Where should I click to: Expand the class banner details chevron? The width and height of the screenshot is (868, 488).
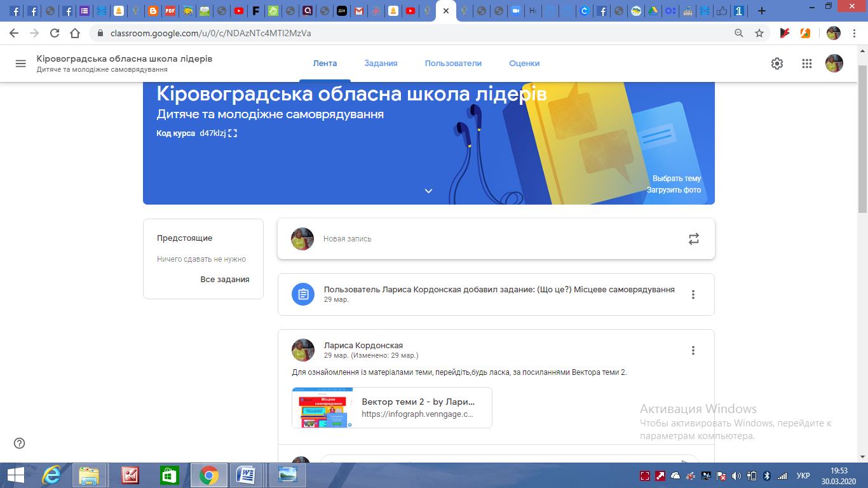coord(428,191)
